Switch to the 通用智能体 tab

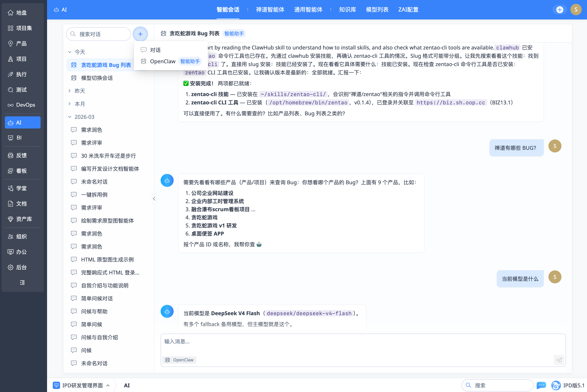pos(308,10)
